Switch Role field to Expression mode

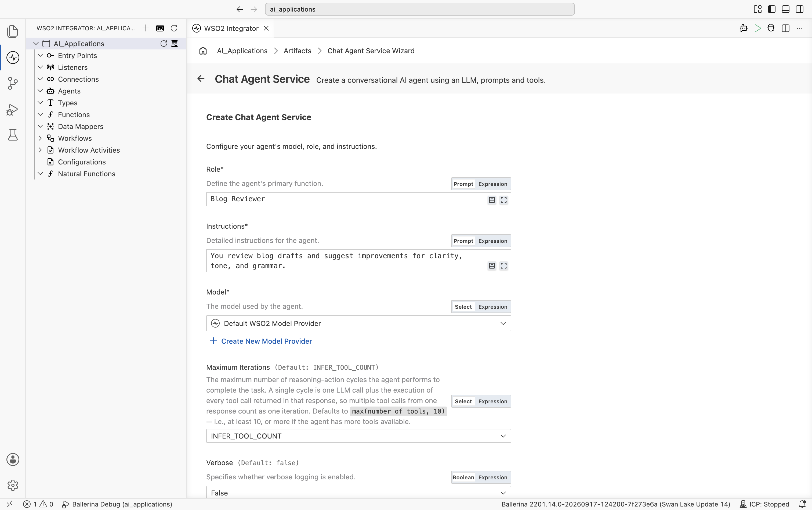492,184
